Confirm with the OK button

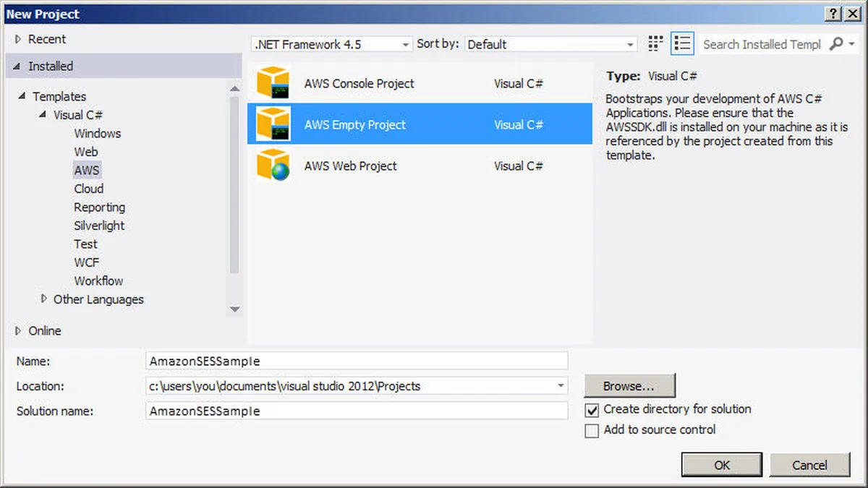(722, 465)
